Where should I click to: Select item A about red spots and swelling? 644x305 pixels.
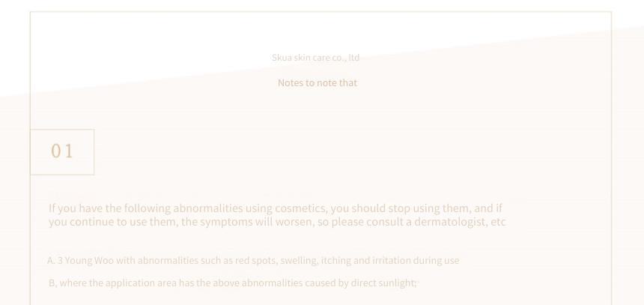coord(253,261)
